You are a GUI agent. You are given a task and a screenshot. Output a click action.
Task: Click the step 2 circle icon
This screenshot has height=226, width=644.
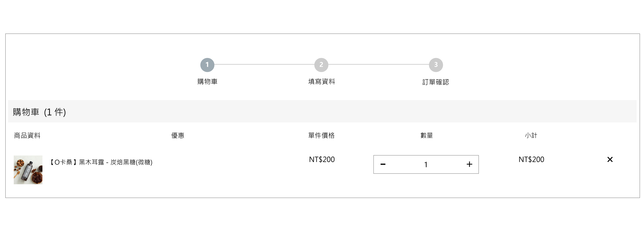coord(321,65)
